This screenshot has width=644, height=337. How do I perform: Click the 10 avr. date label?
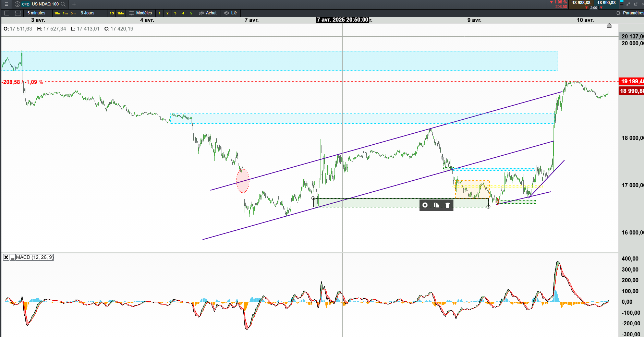pos(585,20)
